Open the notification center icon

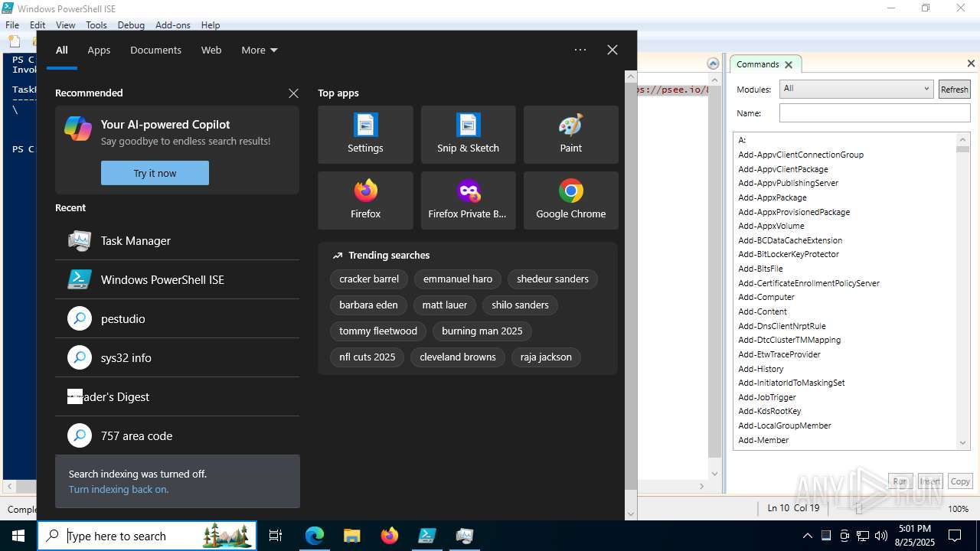955,536
